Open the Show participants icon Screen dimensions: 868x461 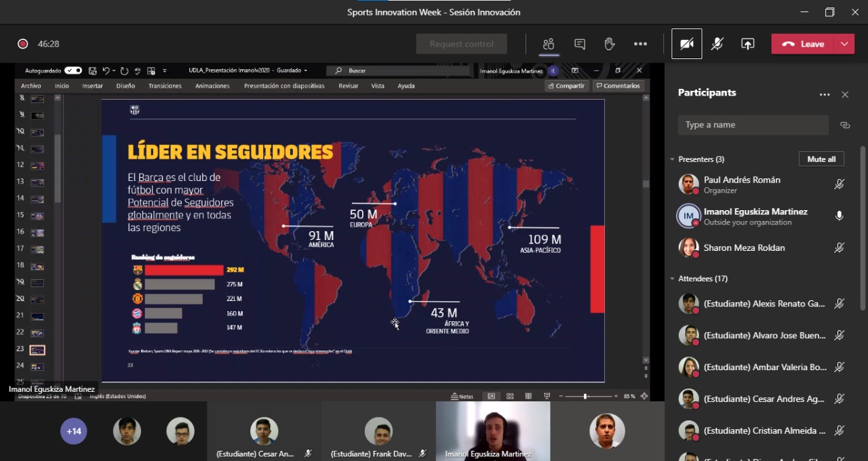coord(548,44)
